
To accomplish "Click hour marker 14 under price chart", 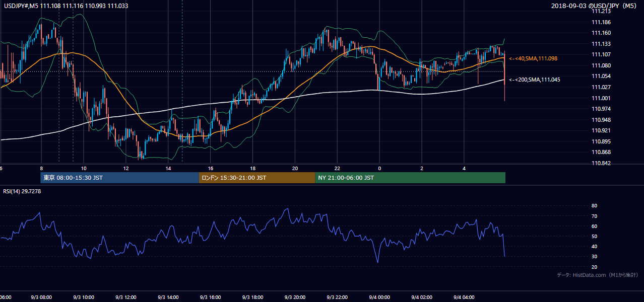I will tap(168, 168).
